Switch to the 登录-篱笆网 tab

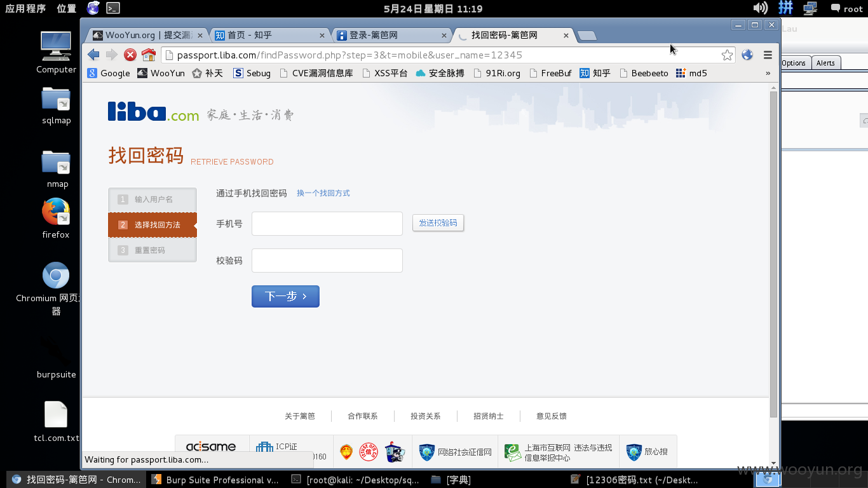tap(392, 36)
